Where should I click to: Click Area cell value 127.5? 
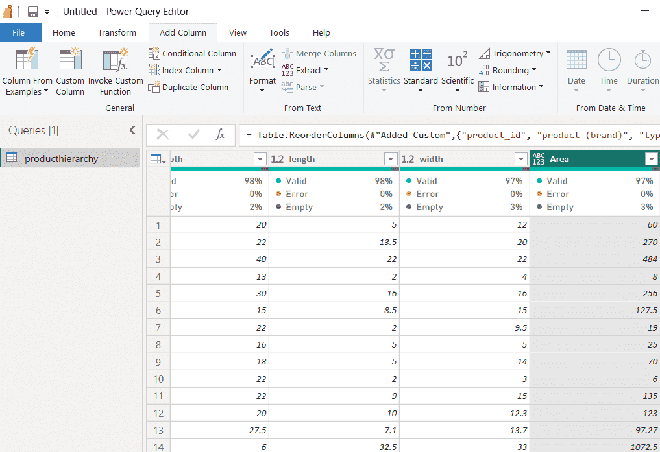click(x=595, y=310)
